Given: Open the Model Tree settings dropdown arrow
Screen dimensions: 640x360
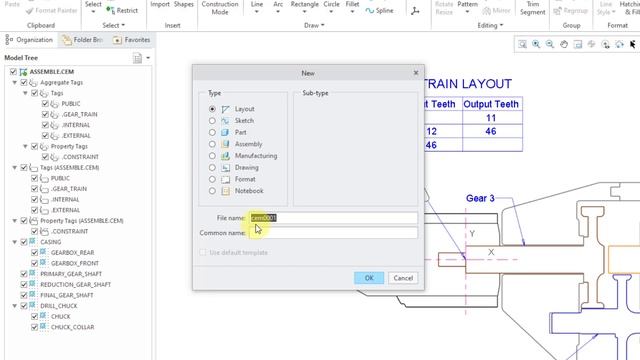Looking at the screenshot, I should tap(148, 58).
